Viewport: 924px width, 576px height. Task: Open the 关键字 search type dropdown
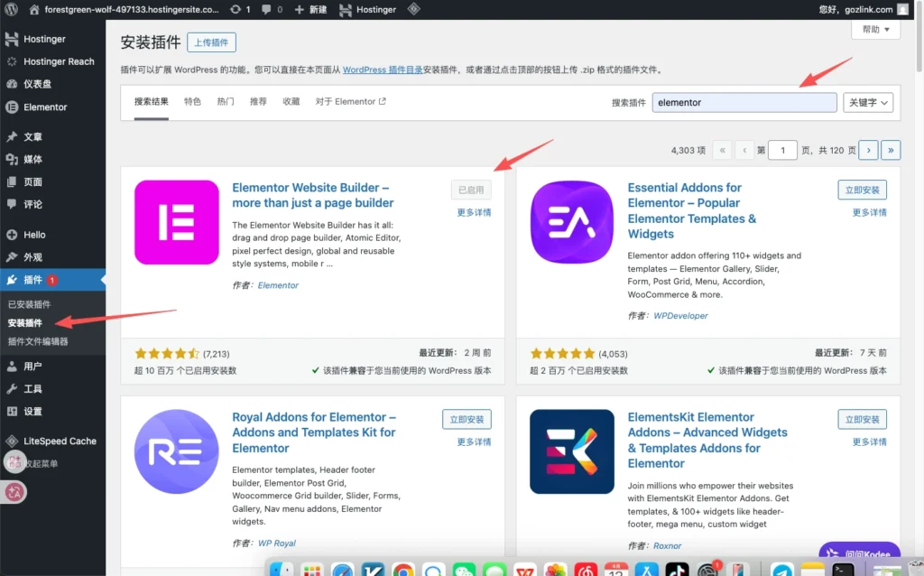(x=867, y=103)
